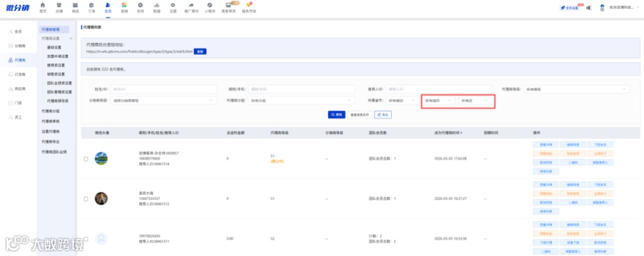Viewport: 644px width, 256px height.
Task: Open the account name dropdown at top right
Action: 625,8
